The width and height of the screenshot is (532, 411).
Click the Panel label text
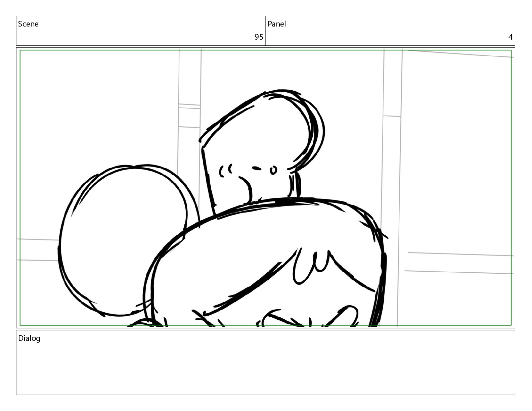click(x=277, y=24)
